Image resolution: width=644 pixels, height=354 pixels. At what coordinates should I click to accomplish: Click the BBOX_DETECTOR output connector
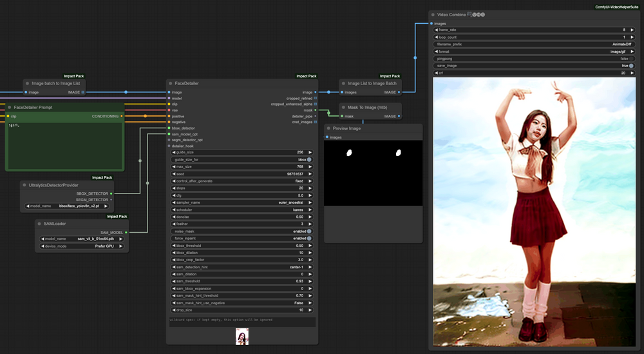tap(111, 193)
